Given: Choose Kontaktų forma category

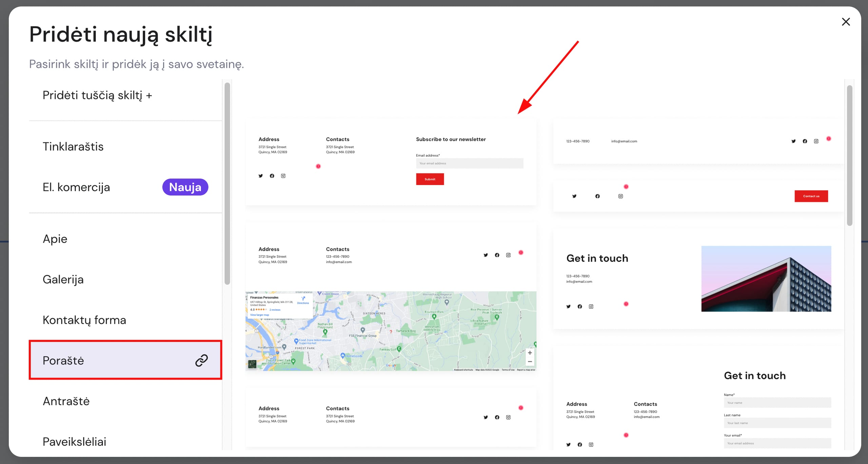Looking at the screenshot, I should click(x=84, y=320).
